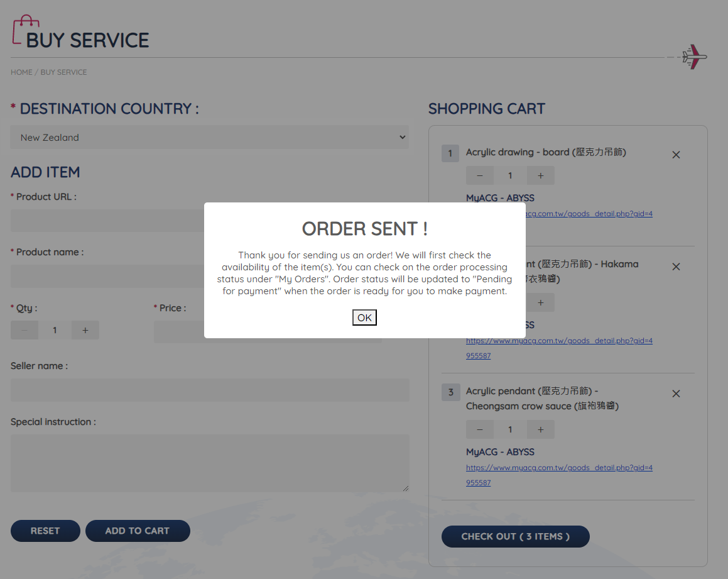Remove Cheongsam crow sauce item from cart
728x579 pixels.
coord(676,394)
